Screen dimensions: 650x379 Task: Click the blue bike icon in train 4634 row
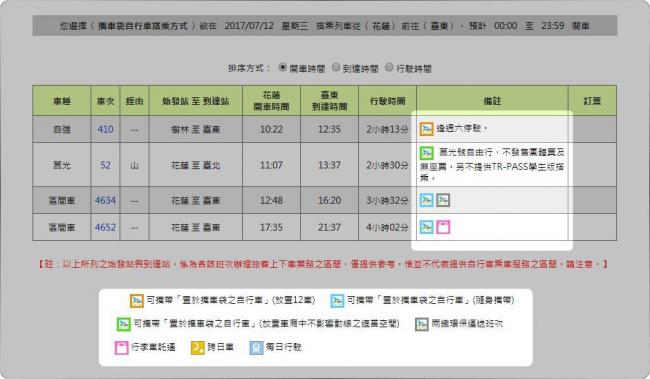click(x=426, y=200)
